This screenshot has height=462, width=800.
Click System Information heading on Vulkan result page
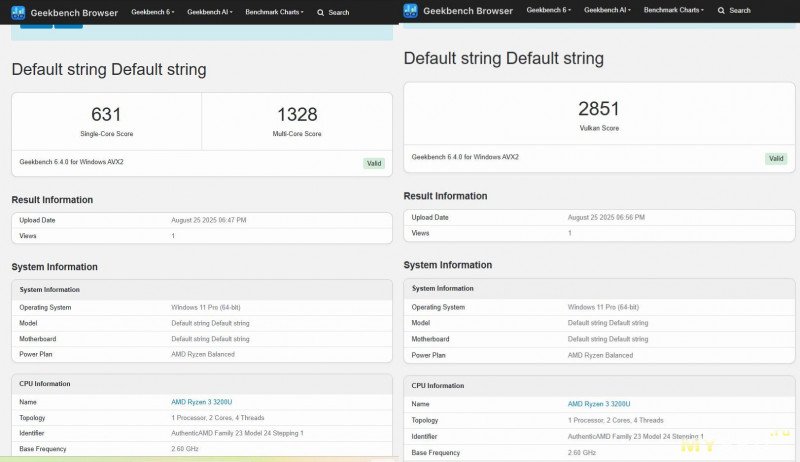click(x=448, y=265)
